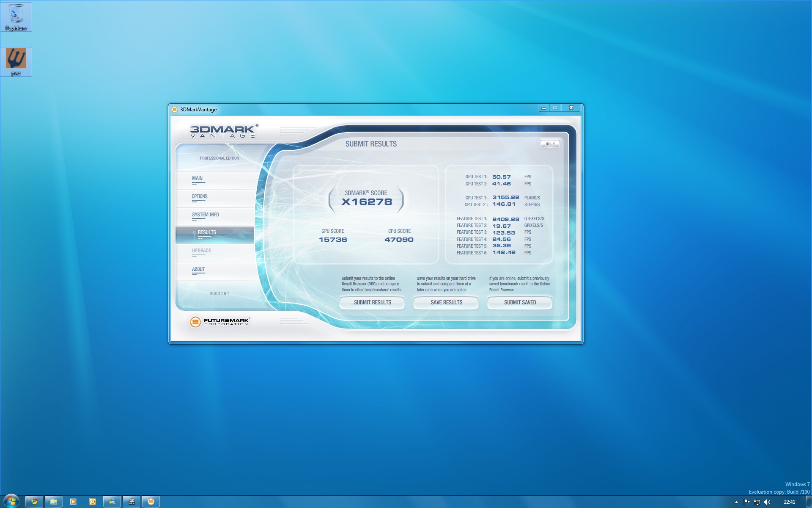812x508 pixels.
Task: Click the taskbar clock showing 22:41
Action: coord(789,502)
